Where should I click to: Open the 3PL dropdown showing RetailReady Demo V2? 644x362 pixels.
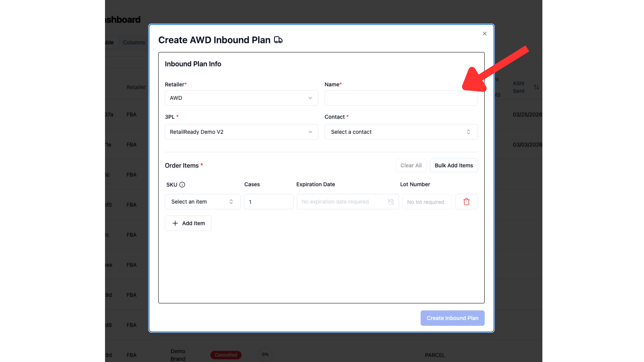coord(241,132)
